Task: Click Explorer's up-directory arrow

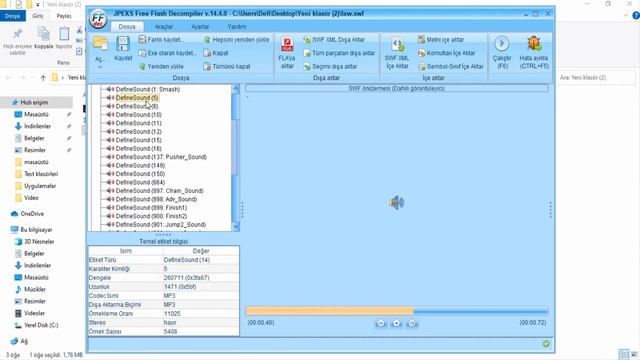Action: (x=43, y=78)
